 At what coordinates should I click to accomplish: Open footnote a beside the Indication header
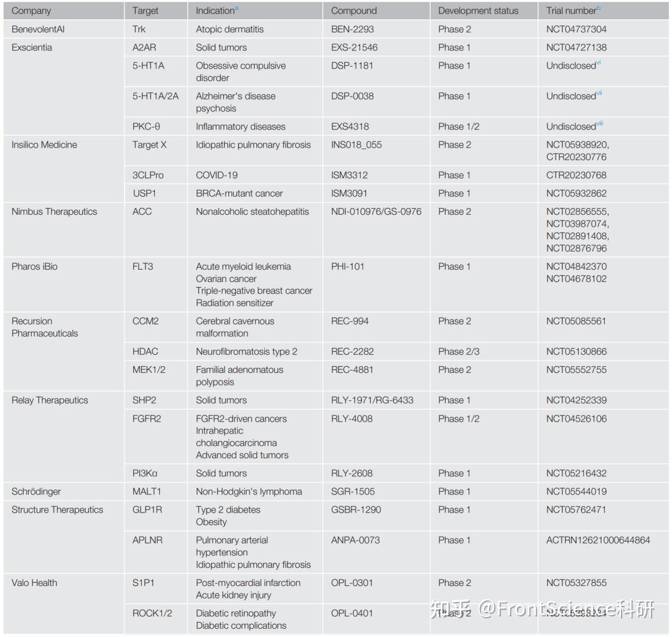click(236, 8)
